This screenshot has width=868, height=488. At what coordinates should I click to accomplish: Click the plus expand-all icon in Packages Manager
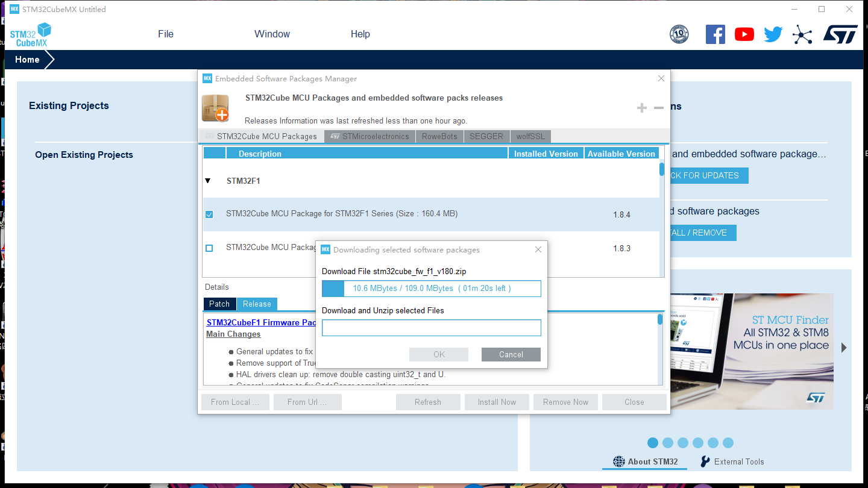click(642, 108)
